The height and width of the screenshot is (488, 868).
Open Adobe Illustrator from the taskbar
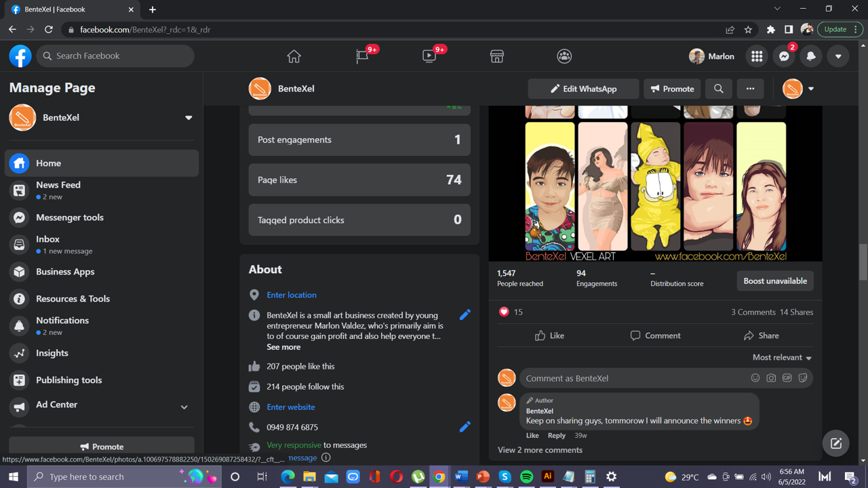coord(548,477)
